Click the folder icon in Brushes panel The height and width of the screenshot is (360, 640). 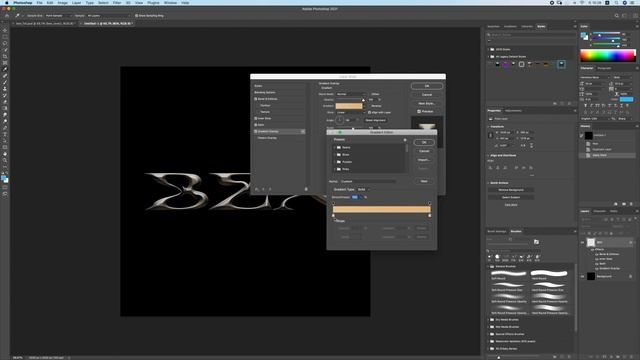tap(536, 242)
